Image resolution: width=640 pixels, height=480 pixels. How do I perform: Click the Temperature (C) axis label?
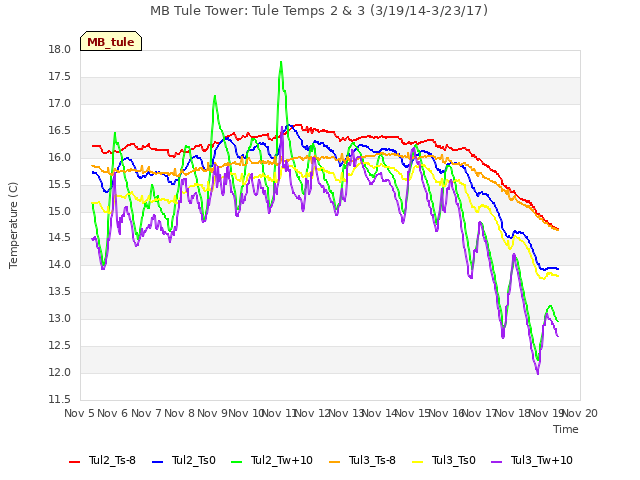13,225
